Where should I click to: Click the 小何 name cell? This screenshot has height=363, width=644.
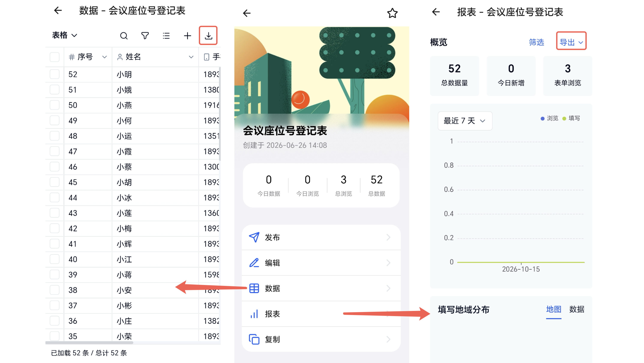[155, 120]
